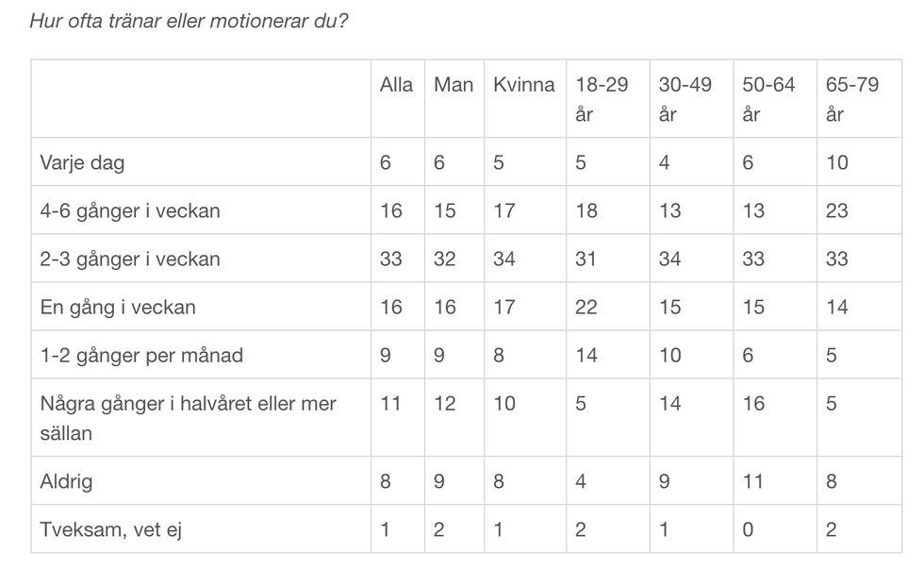Select the "30-49 år" column header
Image resolution: width=924 pixels, height=586 pixels.
coord(685,99)
